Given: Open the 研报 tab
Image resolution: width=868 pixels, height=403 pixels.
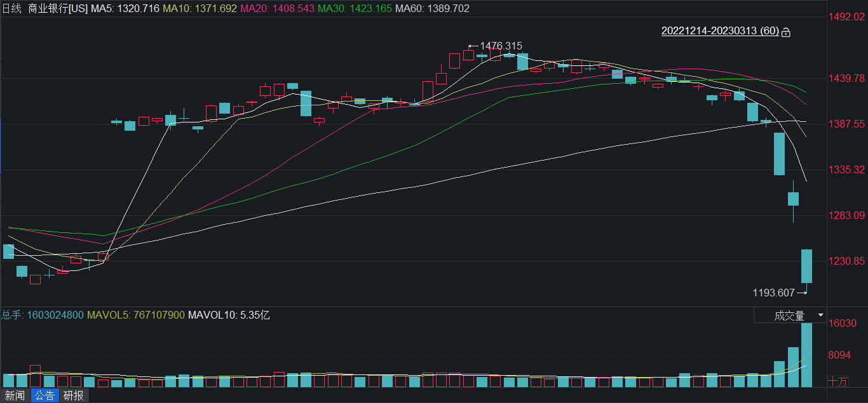Looking at the screenshot, I should 73,396.
